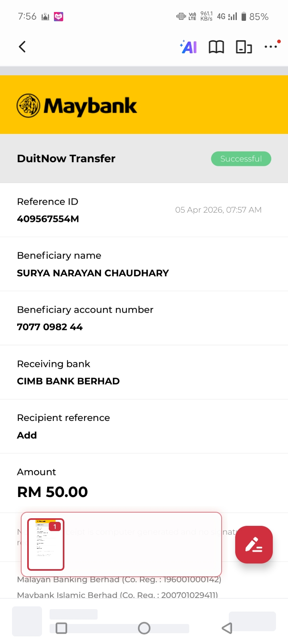Image resolution: width=288 pixels, height=644 pixels.
Task: Tap the Reference ID 409567554M
Action: [x=48, y=219]
